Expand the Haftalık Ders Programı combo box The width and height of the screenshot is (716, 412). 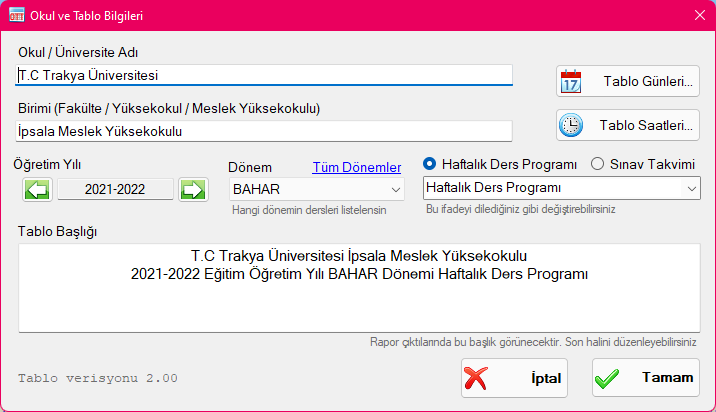[x=561, y=187]
